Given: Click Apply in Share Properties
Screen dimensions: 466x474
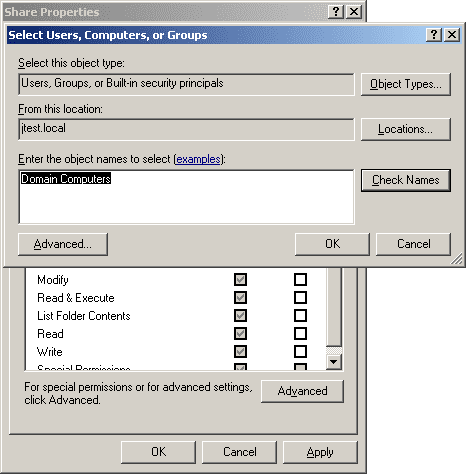Looking at the screenshot, I should pos(320,452).
